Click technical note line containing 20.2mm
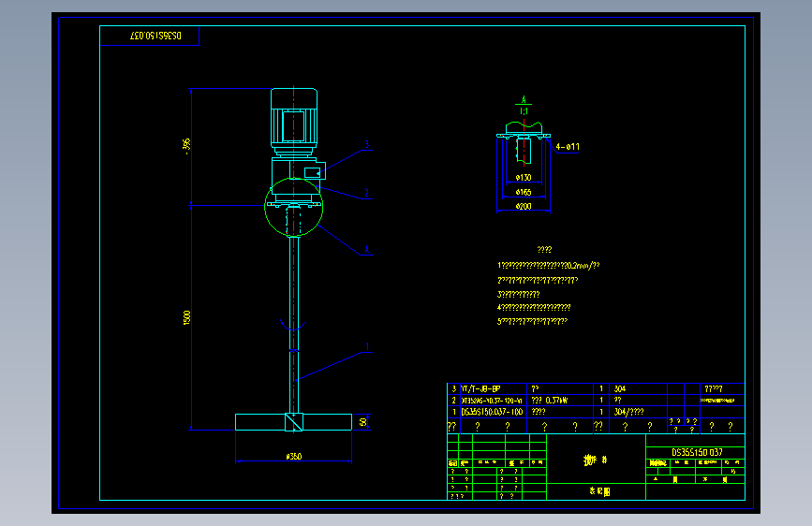Viewport: 812px width, 526px height. pos(549,266)
